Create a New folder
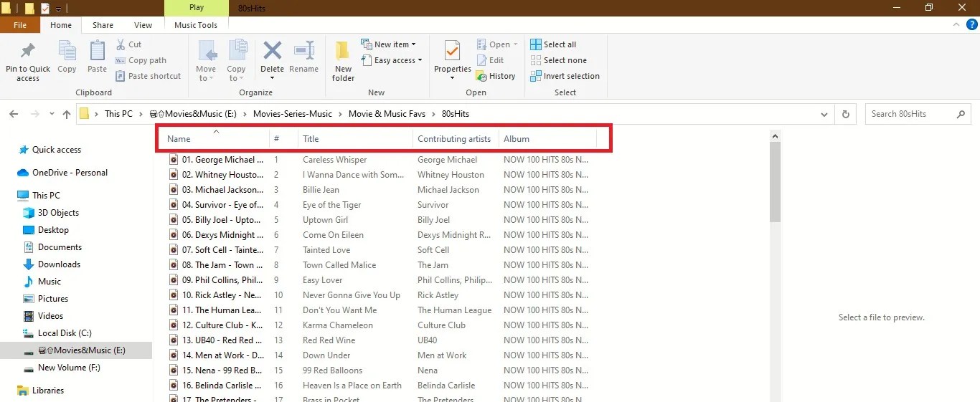This screenshot has height=402, width=980. (x=343, y=61)
